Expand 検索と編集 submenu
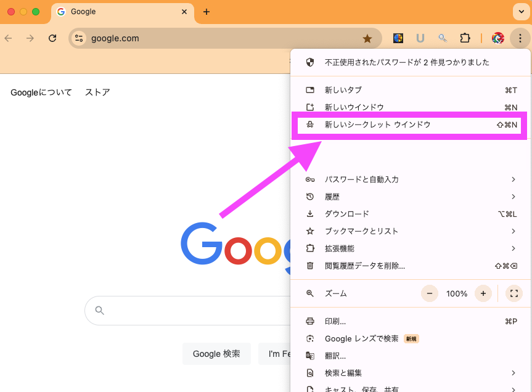This screenshot has height=392, width=532. pyautogui.click(x=410, y=373)
